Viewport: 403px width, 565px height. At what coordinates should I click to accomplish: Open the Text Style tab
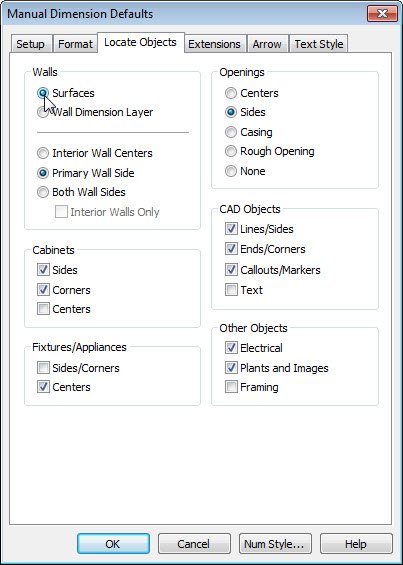[319, 44]
